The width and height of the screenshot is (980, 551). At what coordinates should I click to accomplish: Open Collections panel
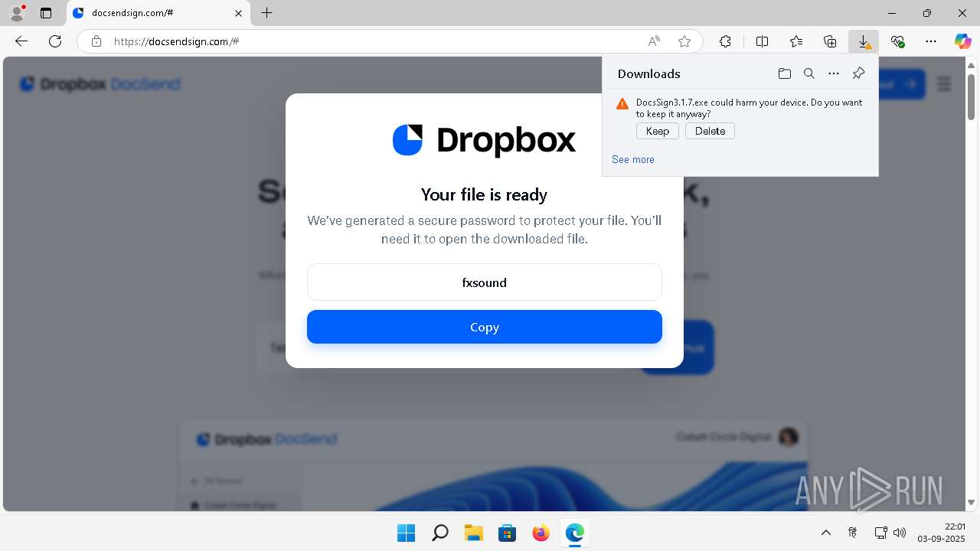pyautogui.click(x=830, y=41)
